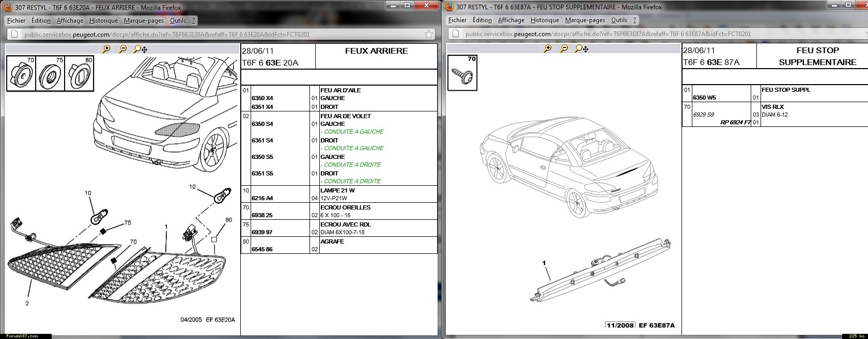Click part number 6350 S5
Screen dimensions: 868x339
click(x=262, y=157)
